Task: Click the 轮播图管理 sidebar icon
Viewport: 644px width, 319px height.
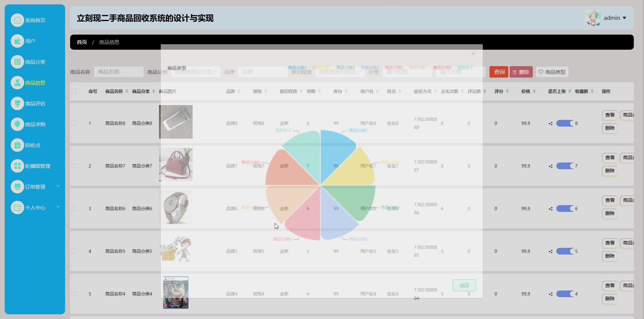Action: tap(17, 166)
